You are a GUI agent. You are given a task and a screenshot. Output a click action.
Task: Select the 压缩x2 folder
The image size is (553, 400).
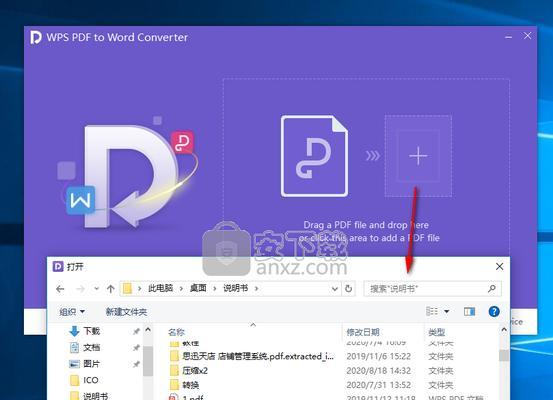195,371
